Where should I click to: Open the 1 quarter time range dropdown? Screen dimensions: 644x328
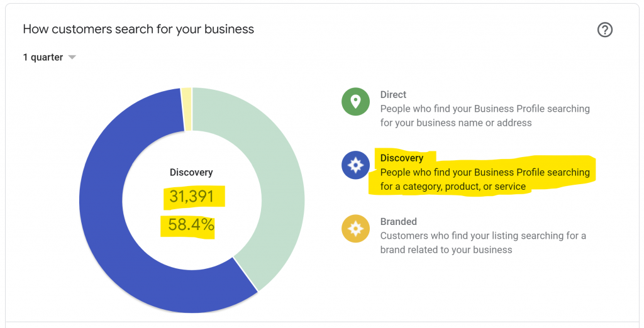click(x=49, y=57)
